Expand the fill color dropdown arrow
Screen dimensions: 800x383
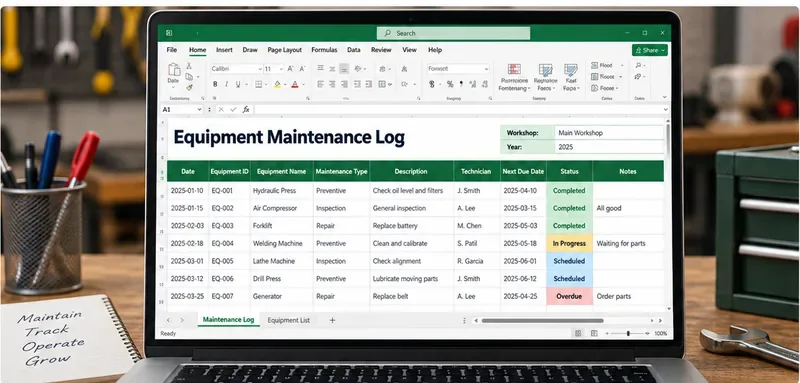pos(285,85)
